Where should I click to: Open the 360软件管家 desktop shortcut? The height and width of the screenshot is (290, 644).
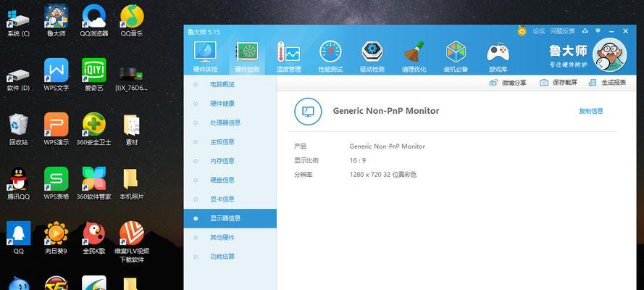point(94,184)
